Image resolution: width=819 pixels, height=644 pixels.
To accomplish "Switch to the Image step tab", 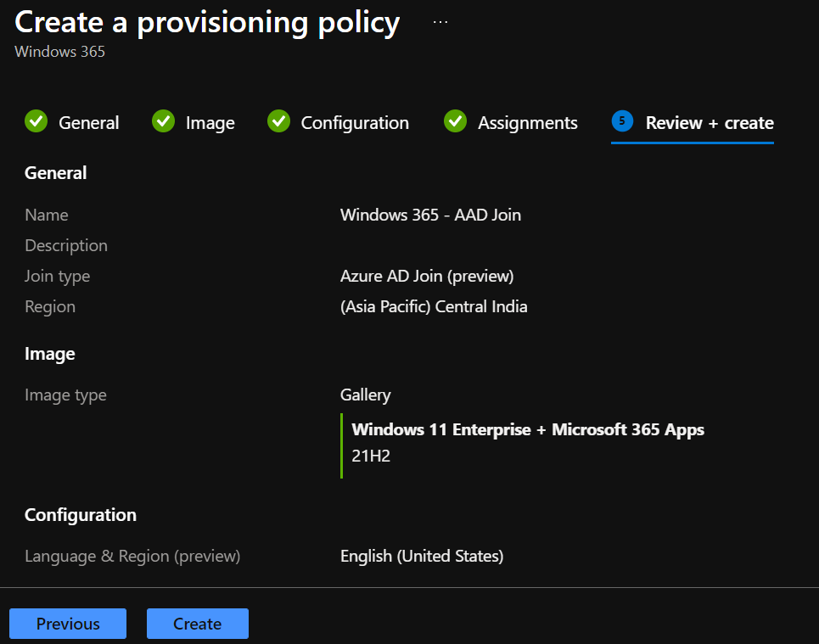I will 194,123.
